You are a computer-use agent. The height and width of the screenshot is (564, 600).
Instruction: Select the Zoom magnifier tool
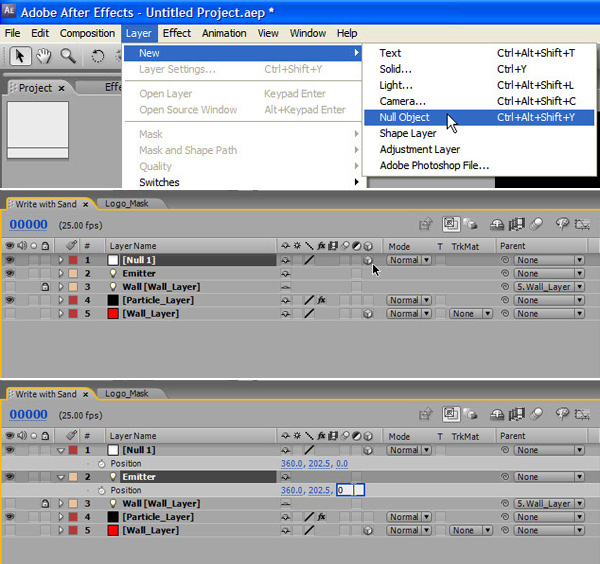pyautogui.click(x=68, y=56)
